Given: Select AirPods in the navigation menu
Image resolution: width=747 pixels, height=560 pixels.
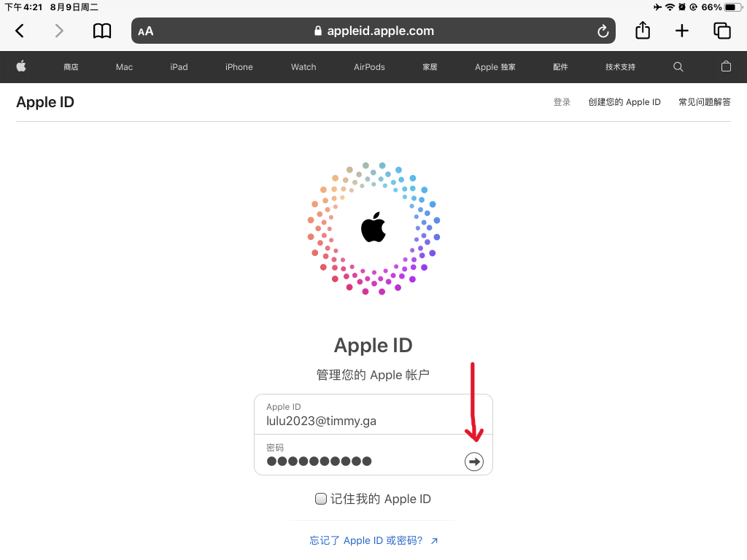Looking at the screenshot, I should (x=369, y=67).
